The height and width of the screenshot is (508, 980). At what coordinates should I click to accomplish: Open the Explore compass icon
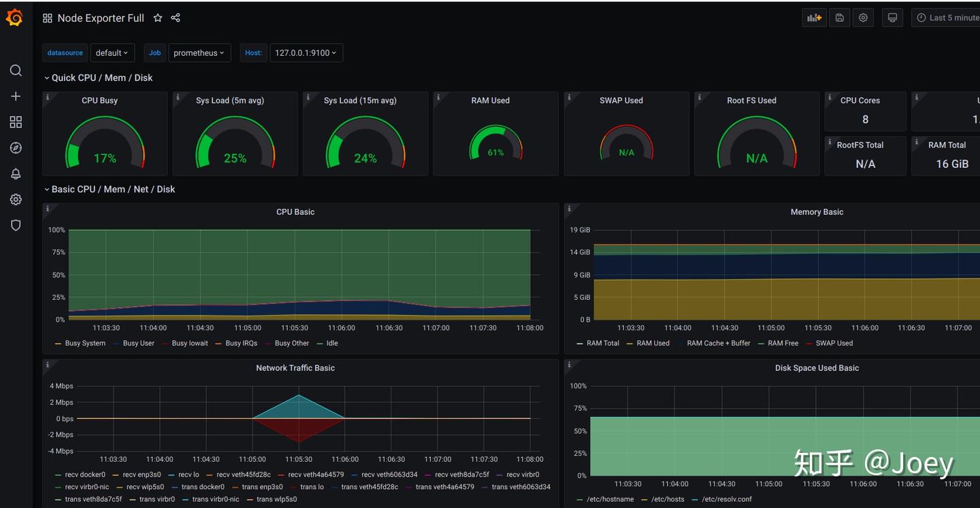point(16,148)
